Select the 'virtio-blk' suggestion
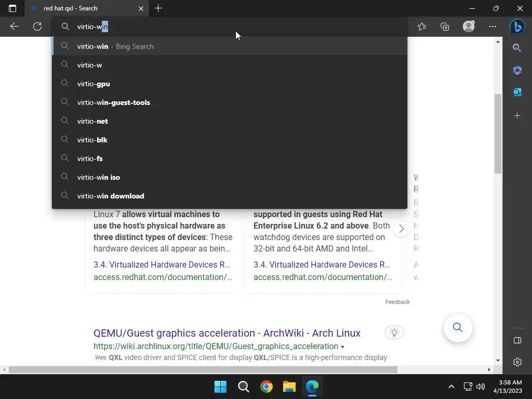The height and width of the screenshot is (399, 532). click(230, 139)
